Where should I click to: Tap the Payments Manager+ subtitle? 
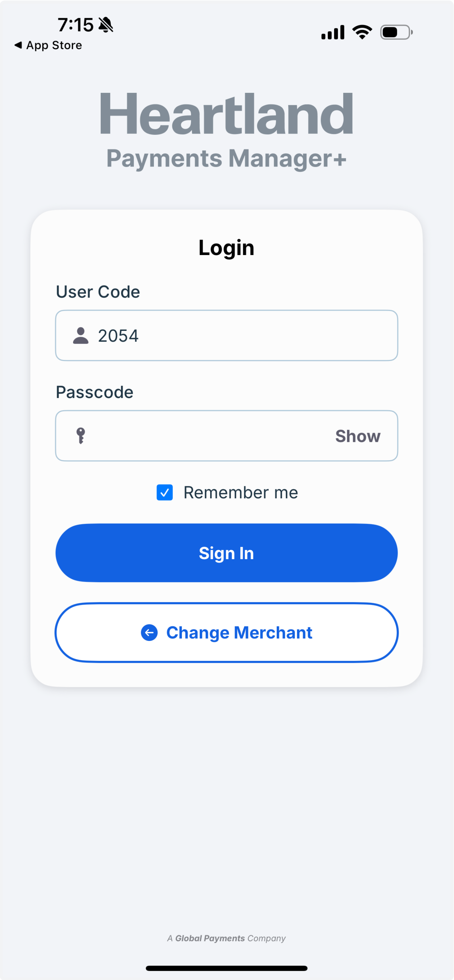(x=227, y=159)
